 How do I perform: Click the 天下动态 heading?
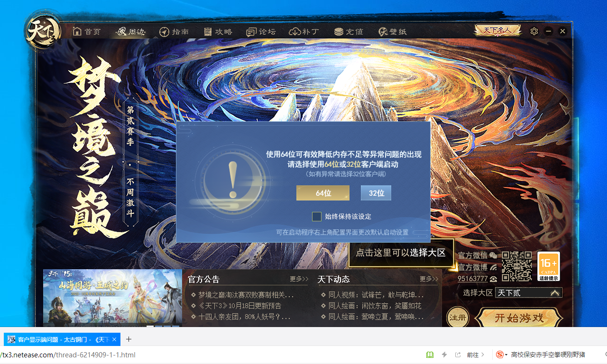[334, 279]
